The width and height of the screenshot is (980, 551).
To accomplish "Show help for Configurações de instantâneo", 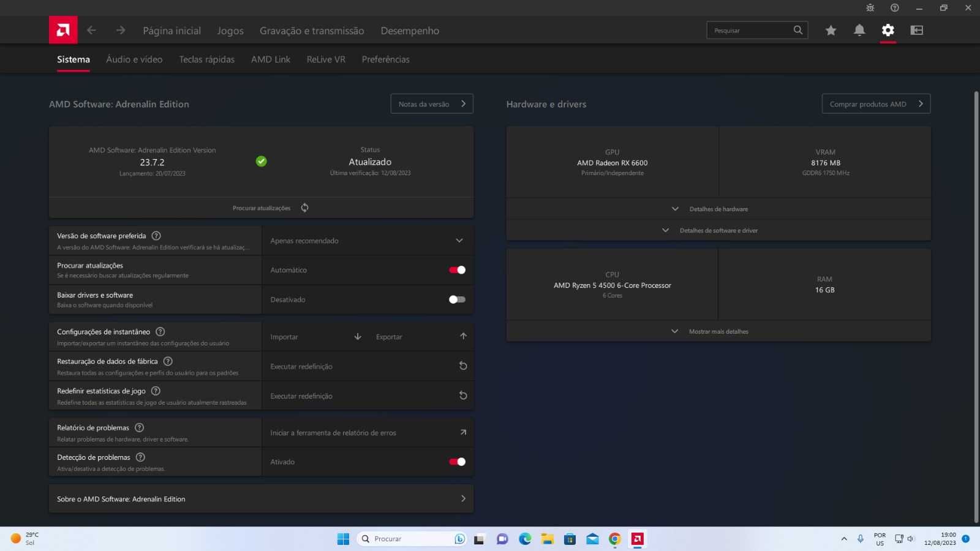I will click(x=160, y=332).
